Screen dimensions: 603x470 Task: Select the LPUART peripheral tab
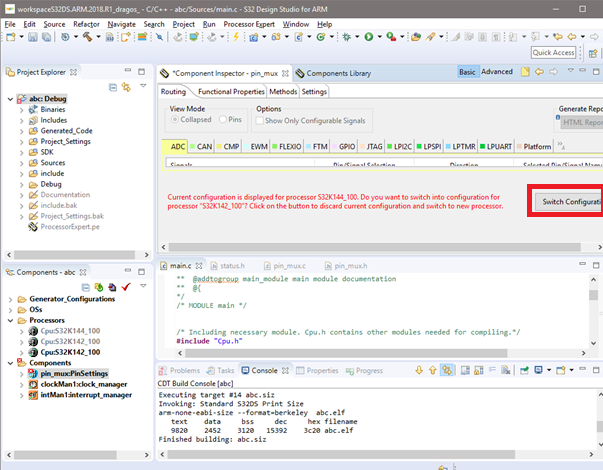click(x=496, y=147)
